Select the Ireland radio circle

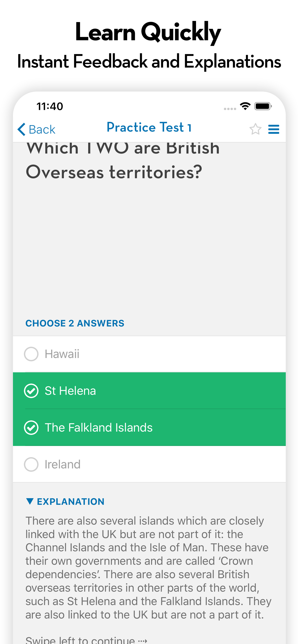31,465
